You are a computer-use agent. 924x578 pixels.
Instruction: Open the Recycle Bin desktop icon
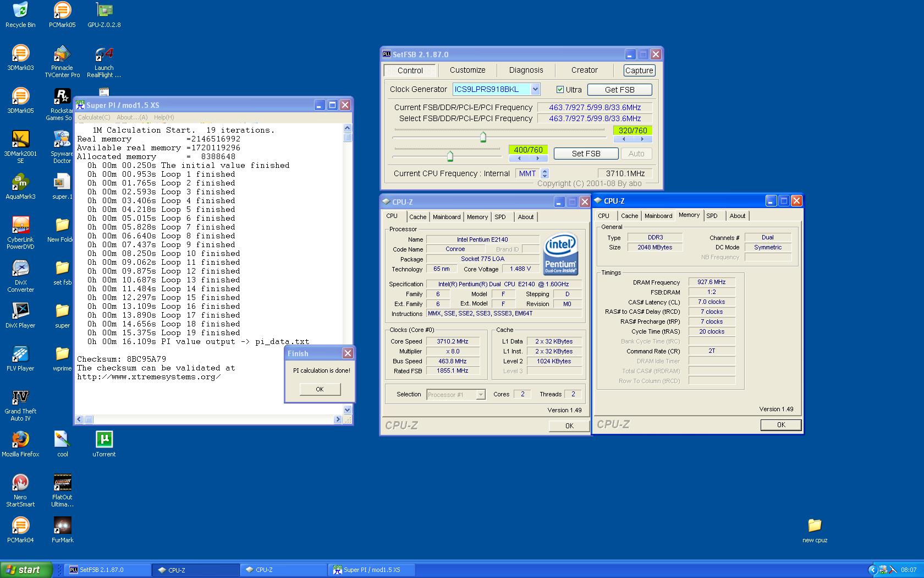[20, 15]
